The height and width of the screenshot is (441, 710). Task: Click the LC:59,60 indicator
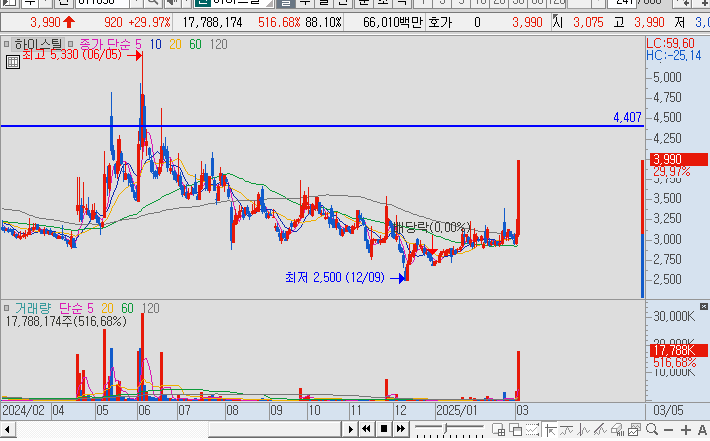pyautogui.click(x=670, y=43)
